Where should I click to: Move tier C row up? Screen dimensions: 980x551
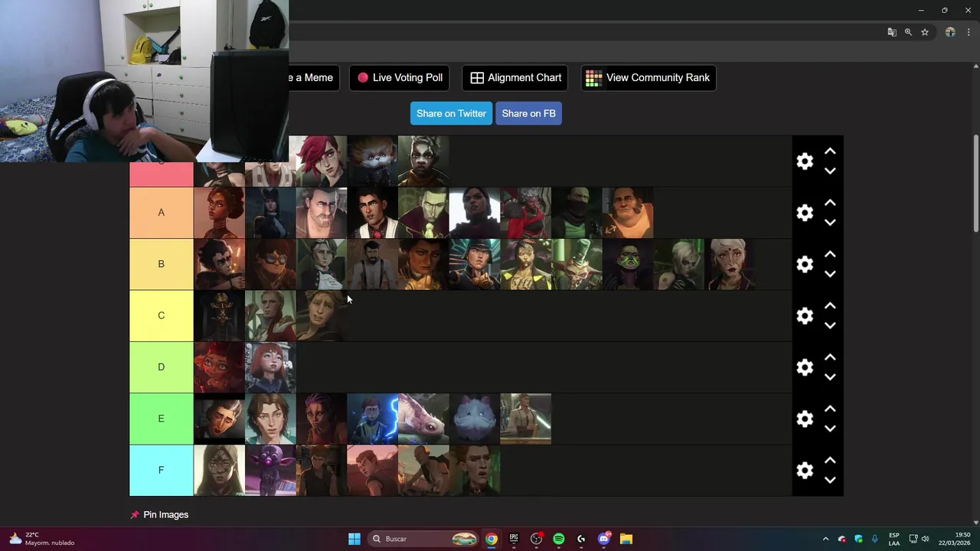(x=830, y=305)
